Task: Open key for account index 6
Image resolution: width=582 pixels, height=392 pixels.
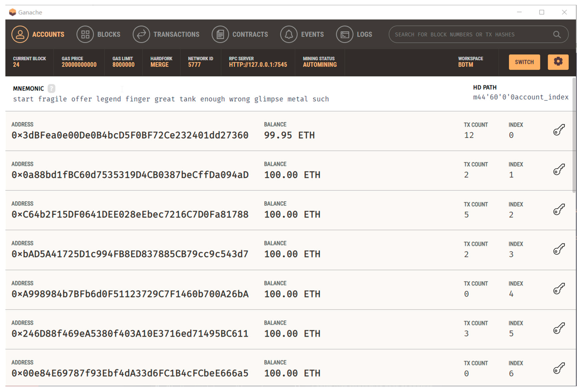Action: click(559, 368)
